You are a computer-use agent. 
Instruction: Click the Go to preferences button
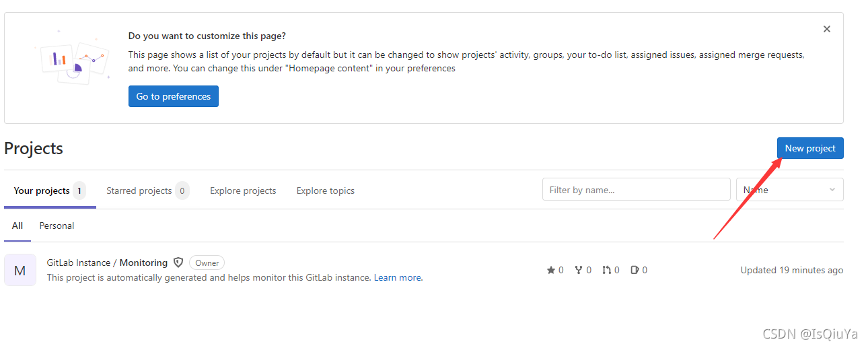[174, 96]
